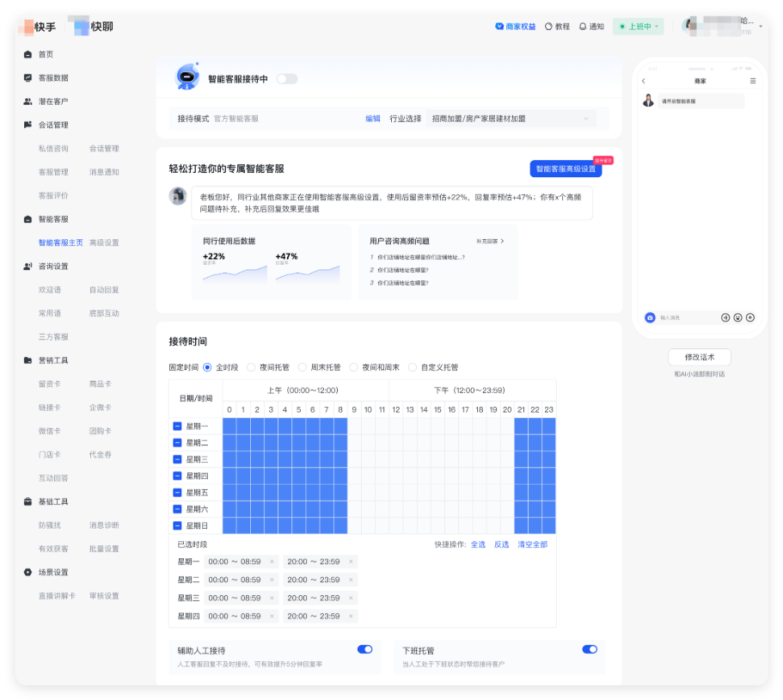Open the hamburger menu in phone preview
This screenshot has width=783, height=700.
(753, 81)
